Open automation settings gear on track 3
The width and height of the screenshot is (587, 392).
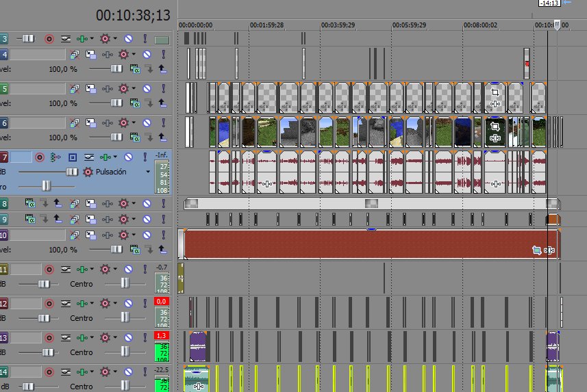tap(105, 39)
